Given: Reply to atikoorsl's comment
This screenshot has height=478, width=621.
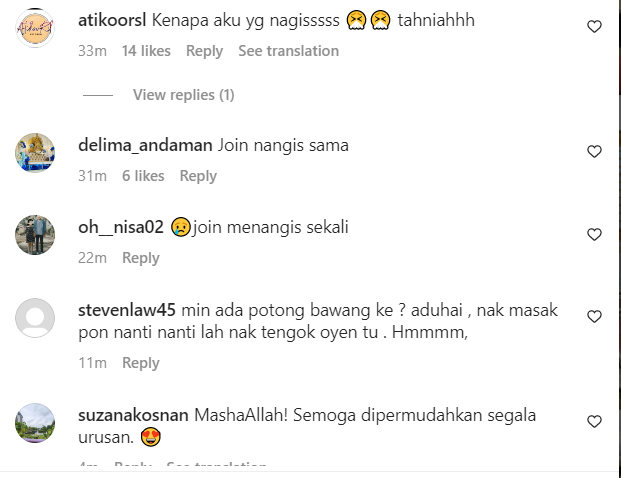Looking at the screenshot, I should (204, 51).
